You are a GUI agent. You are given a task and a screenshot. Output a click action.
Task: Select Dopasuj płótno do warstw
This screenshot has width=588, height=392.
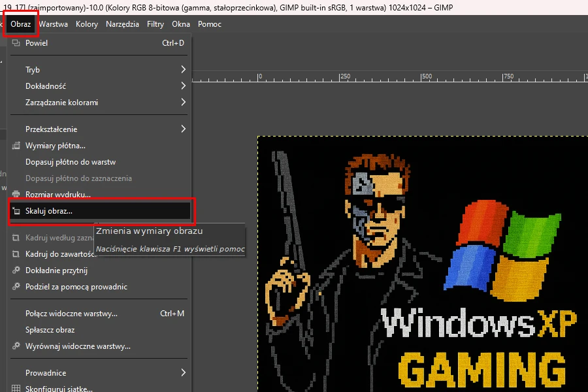(x=99, y=162)
